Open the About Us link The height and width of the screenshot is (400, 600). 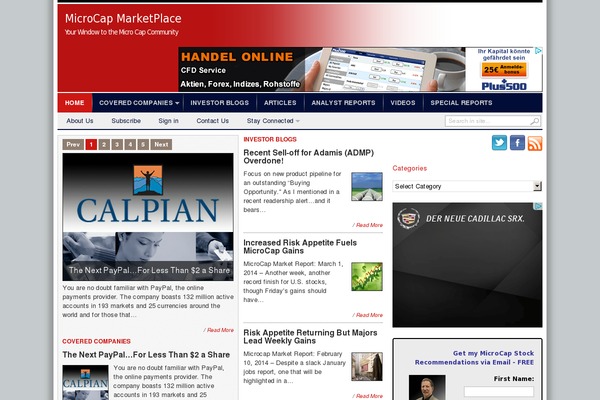(x=80, y=121)
